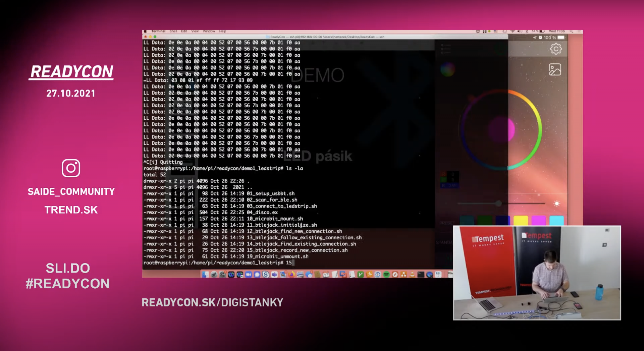This screenshot has width=644, height=351.
Task: Click the Help menu
Action: (x=223, y=31)
